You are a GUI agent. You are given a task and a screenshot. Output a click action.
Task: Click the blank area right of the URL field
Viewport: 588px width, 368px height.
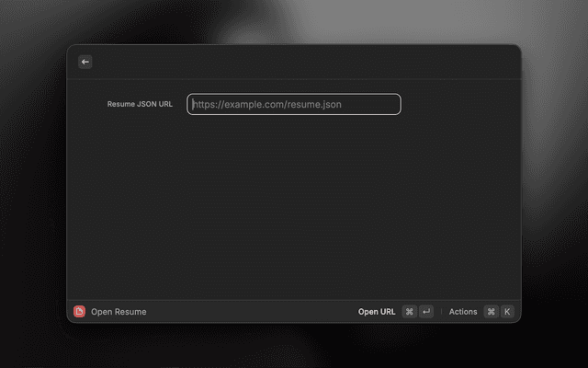(459, 105)
